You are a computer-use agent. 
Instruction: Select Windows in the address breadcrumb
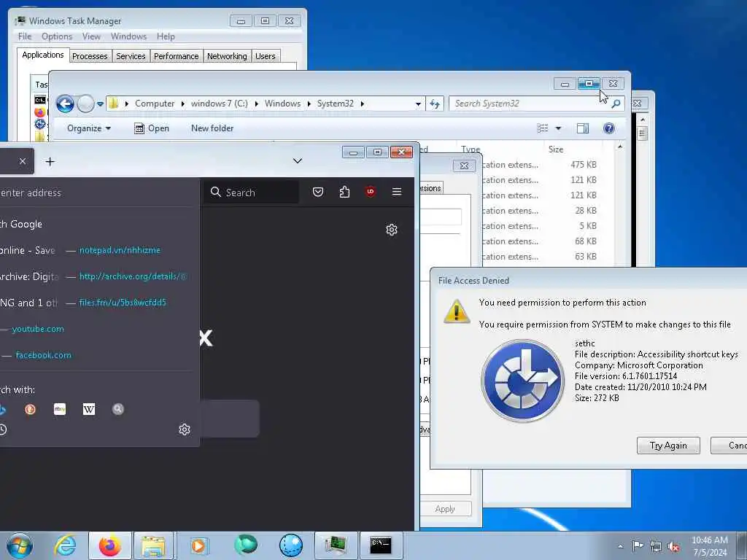282,104
